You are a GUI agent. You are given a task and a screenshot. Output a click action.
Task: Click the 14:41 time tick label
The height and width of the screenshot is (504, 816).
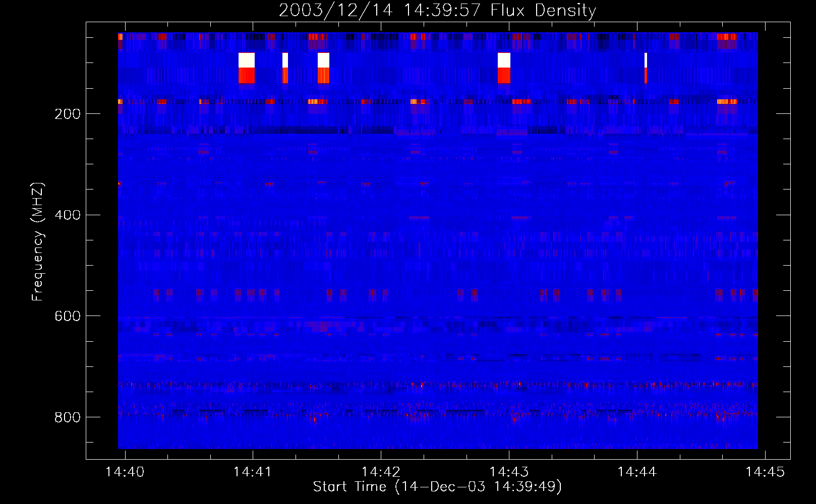tap(253, 472)
